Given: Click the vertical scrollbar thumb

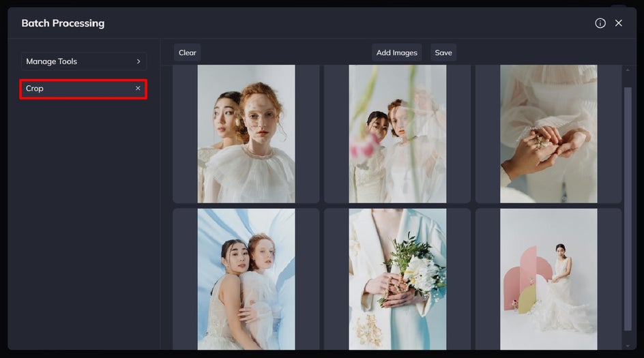Looking at the screenshot, I should [x=628, y=209].
